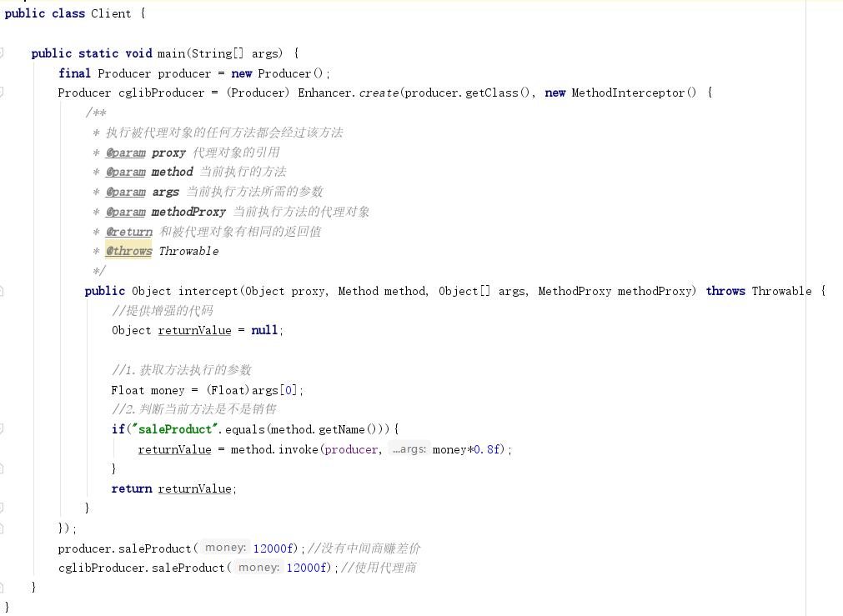The height and width of the screenshot is (616, 843).
Task: Click the "getName()" method call
Action: tap(349, 429)
